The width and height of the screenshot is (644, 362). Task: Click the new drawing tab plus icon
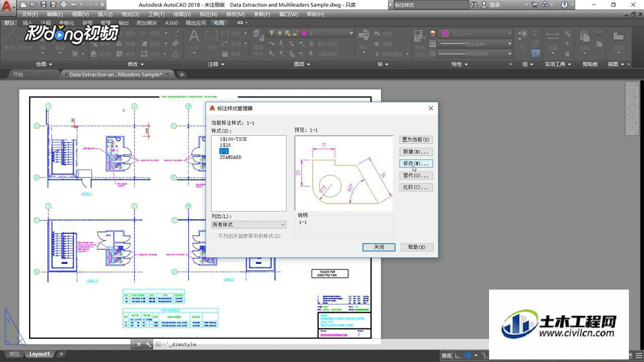point(182,74)
